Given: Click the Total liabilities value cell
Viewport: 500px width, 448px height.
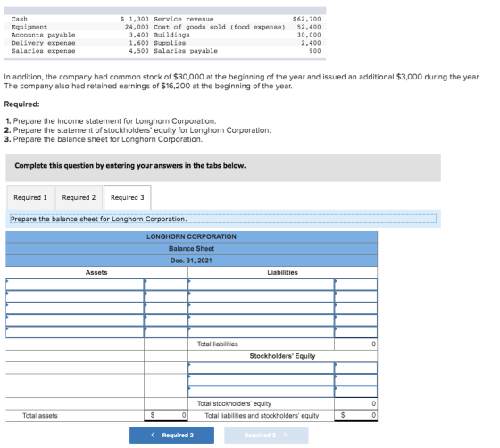Looking at the screenshot, I should 356,344.
